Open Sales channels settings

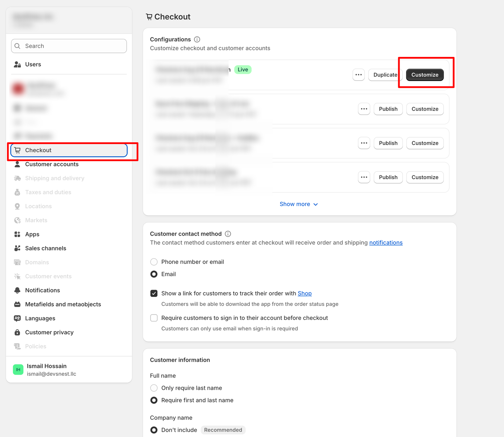point(69,249)
